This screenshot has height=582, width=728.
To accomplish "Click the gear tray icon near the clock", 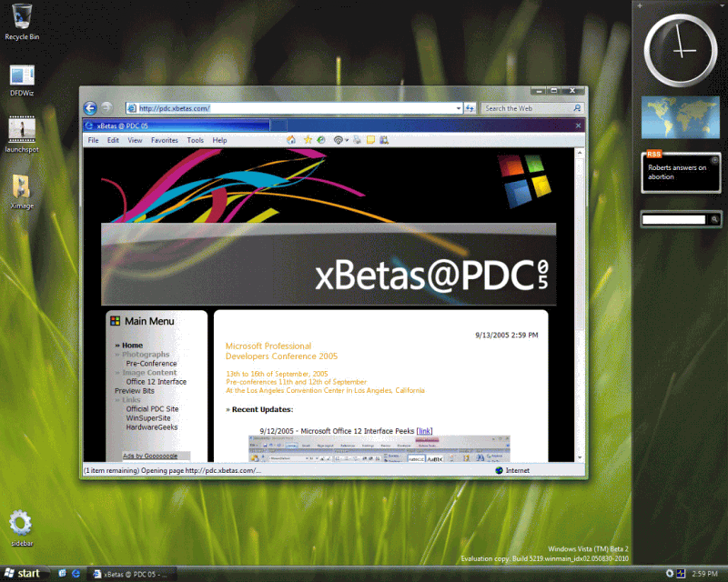I will point(670,573).
